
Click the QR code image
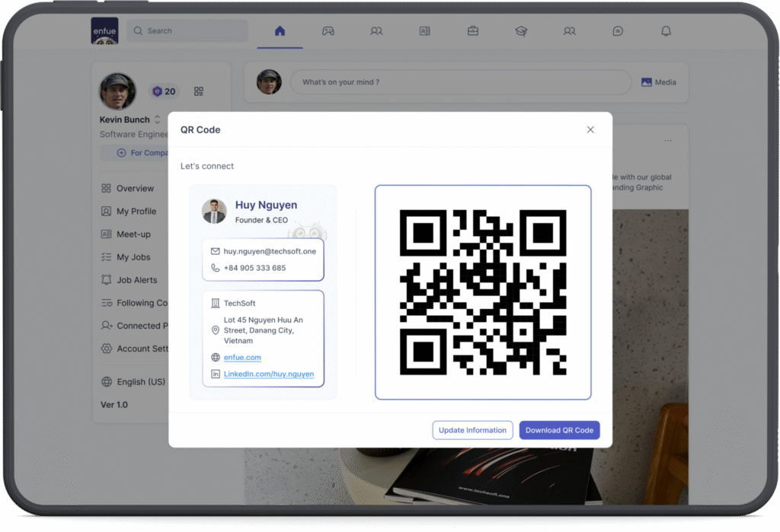(483, 292)
